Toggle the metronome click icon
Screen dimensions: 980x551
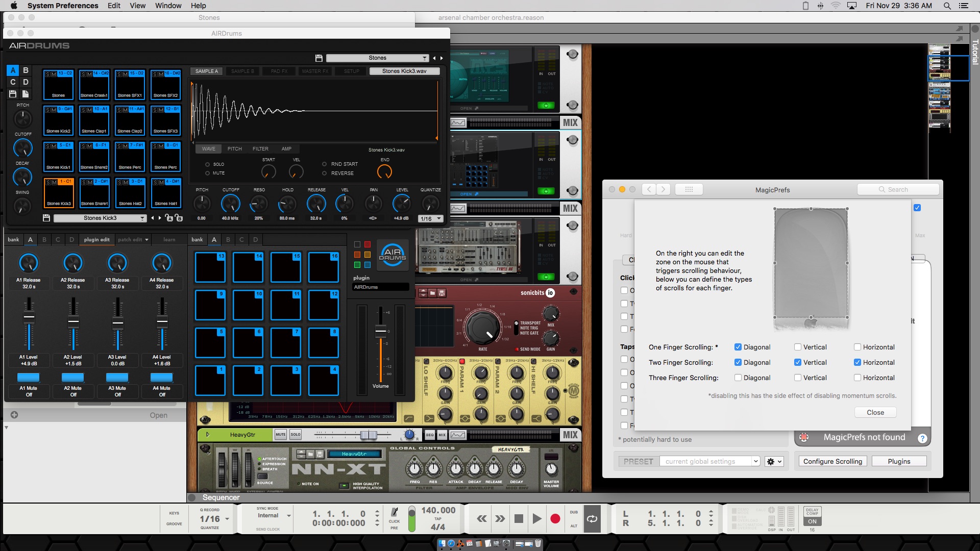click(x=394, y=512)
